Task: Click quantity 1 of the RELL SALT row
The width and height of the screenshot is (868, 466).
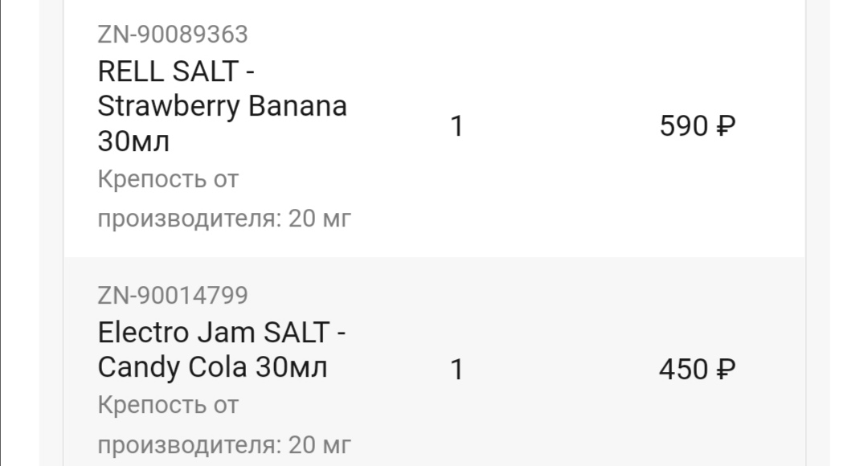Action: click(457, 126)
